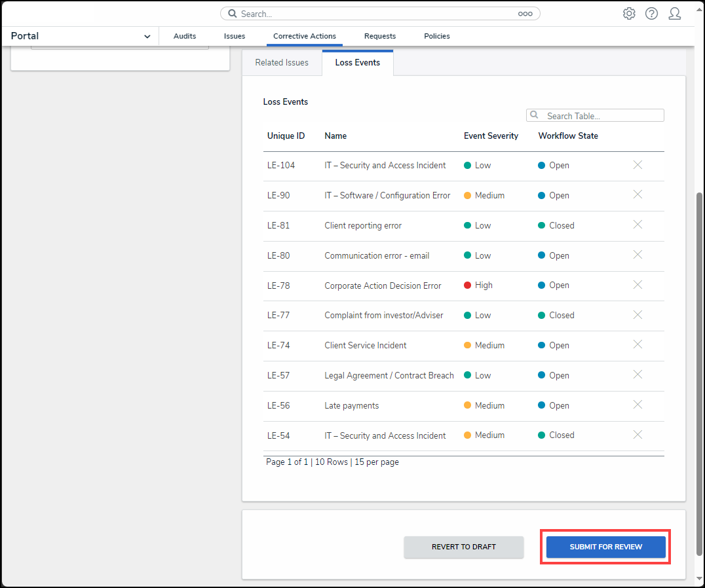
Task: Click X icon beside Late payments row
Action: pyautogui.click(x=638, y=405)
